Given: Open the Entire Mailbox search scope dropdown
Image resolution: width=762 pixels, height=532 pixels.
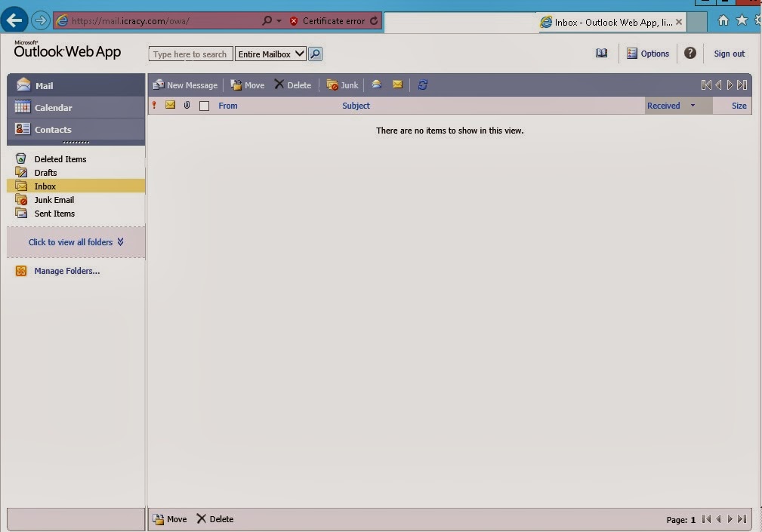Looking at the screenshot, I should click(270, 54).
